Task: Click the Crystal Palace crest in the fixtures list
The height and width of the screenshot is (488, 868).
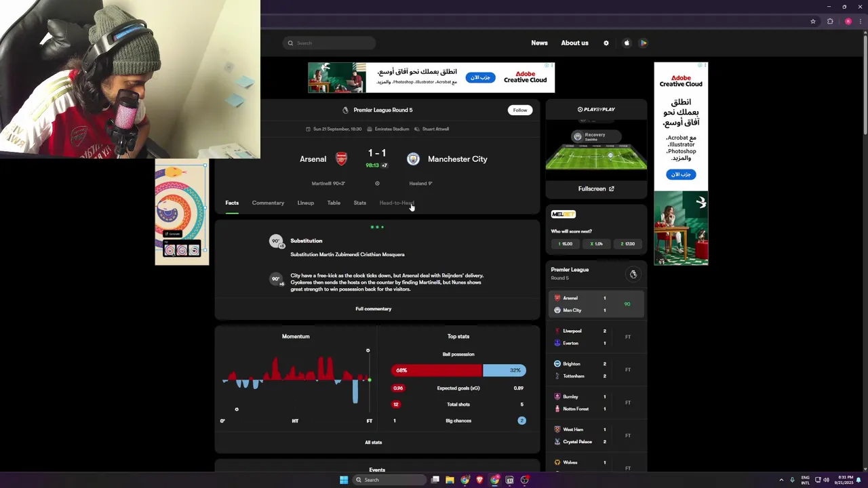Action: [x=557, y=442]
